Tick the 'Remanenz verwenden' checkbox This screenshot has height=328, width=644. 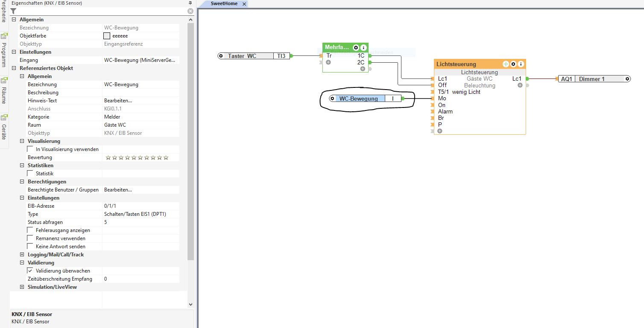click(30, 238)
